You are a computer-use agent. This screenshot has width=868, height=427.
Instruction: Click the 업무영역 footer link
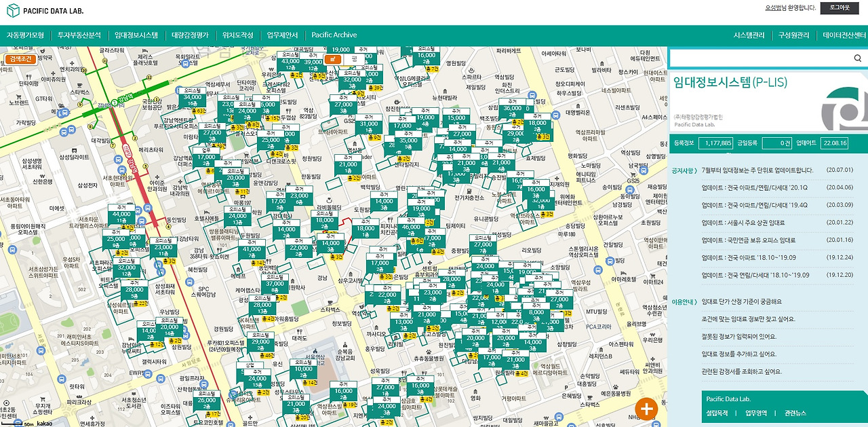756,413
